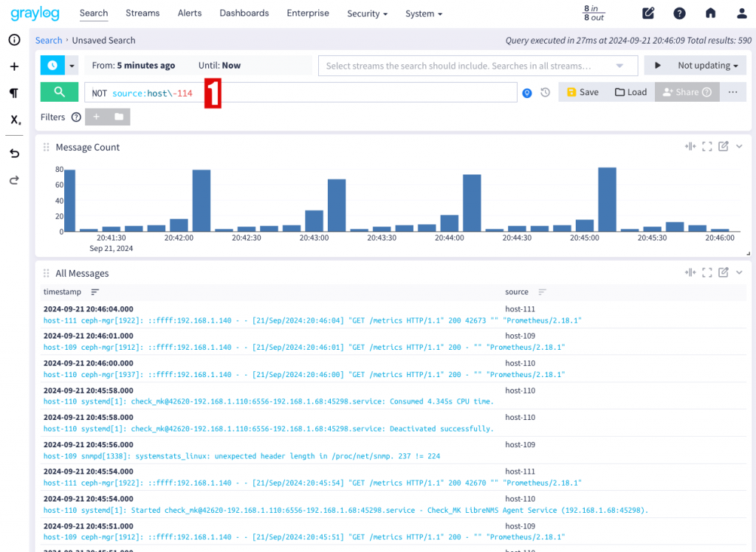Open the blue query validation icon
The image size is (756, 552).
point(527,93)
